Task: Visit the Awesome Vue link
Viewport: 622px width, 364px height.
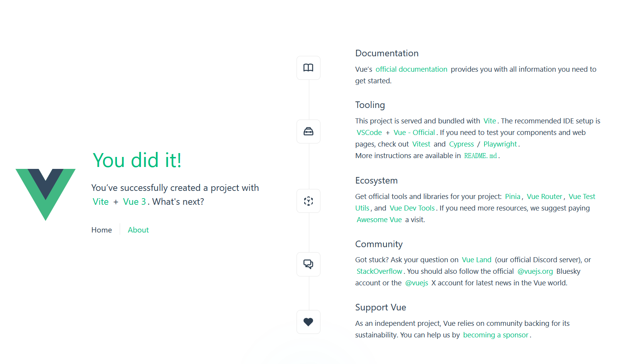Action: 379,220
